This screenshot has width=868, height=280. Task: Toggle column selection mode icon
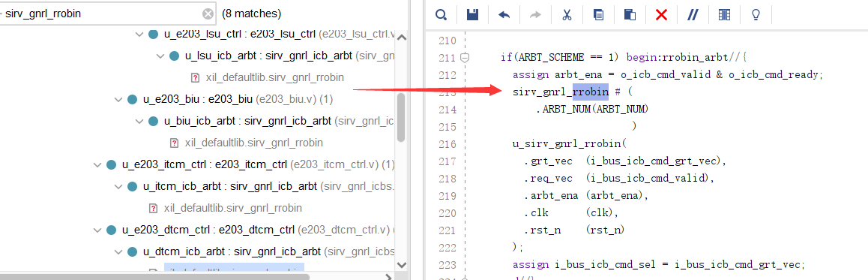pyautogui.click(x=724, y=15)
